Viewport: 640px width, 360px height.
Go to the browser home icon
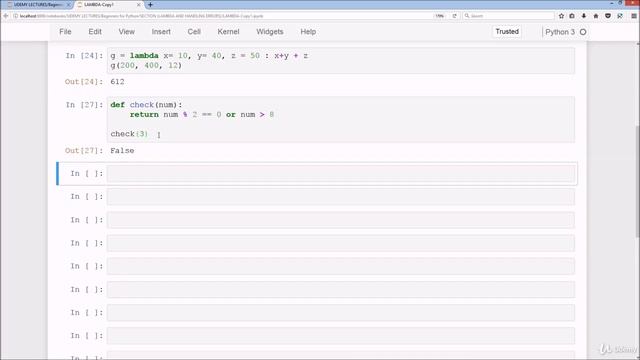coord(596,16)
